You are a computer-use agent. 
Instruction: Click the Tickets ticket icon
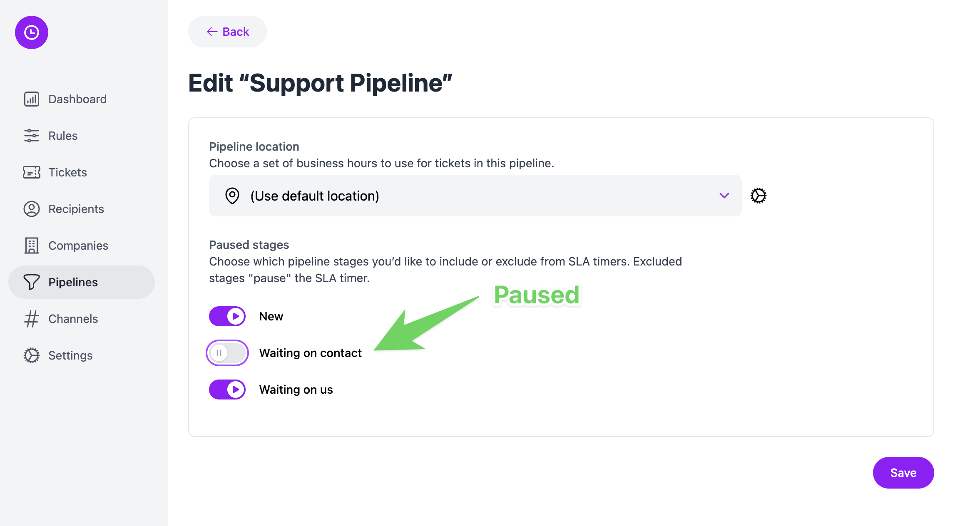pyautogui.click(x=32, y=172)
